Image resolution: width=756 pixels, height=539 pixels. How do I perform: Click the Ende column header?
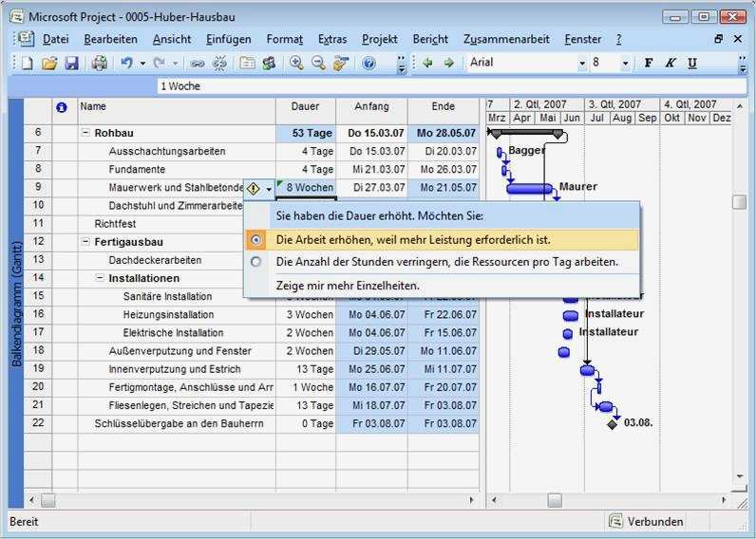pos(444,111)
